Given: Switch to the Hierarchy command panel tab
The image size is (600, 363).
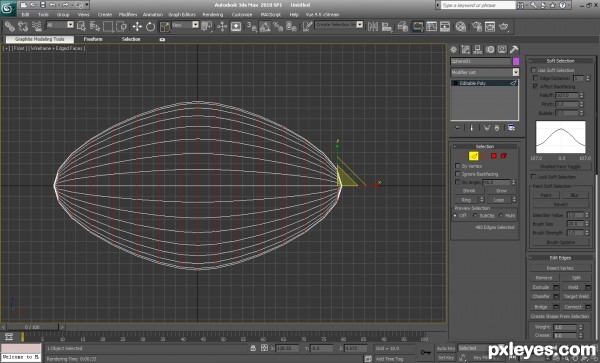Looking at the screenshot, I should [478, 49].
